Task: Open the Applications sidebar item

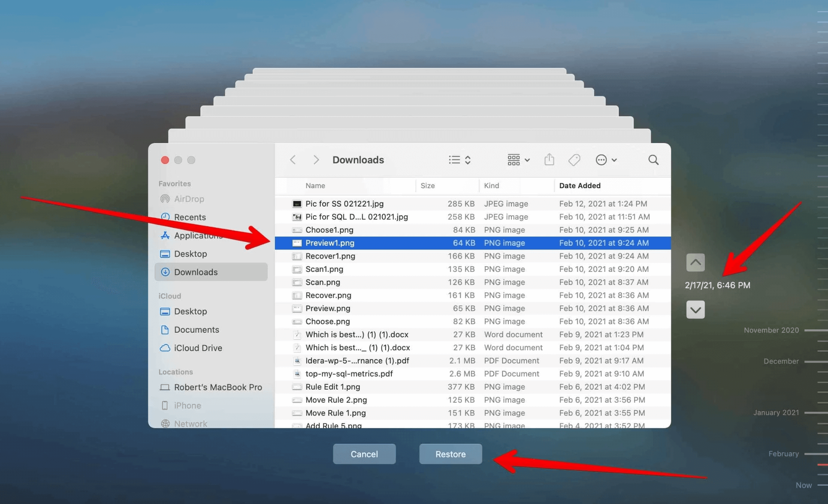Action: pos(198,235)
